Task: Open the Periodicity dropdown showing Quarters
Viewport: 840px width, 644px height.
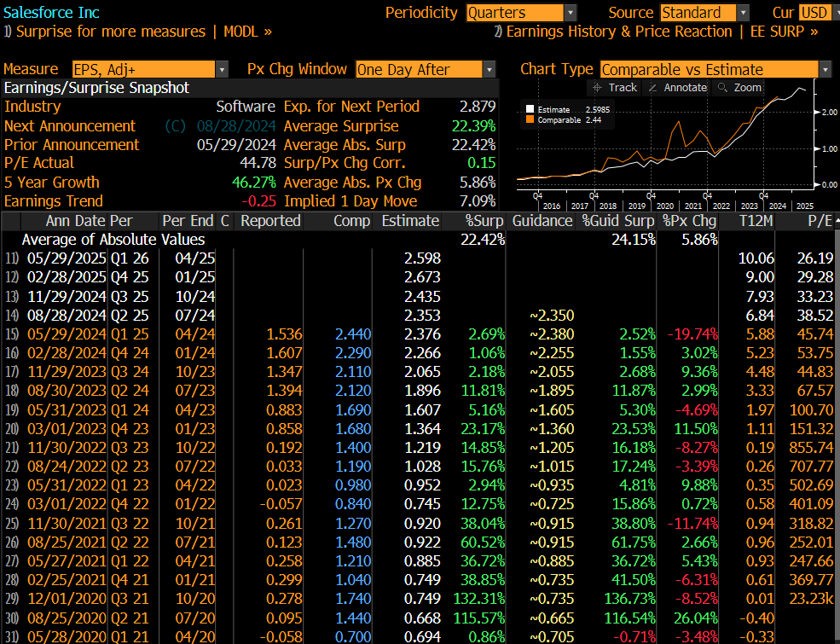Action: (521, 12)
